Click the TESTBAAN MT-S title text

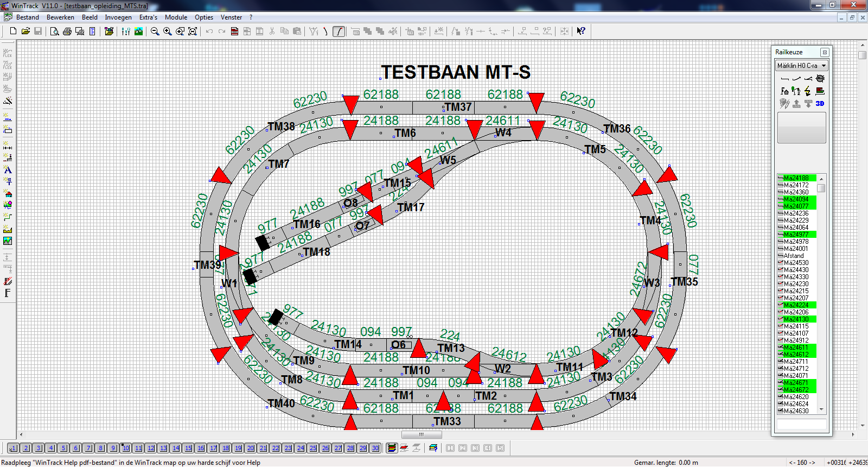456,72
